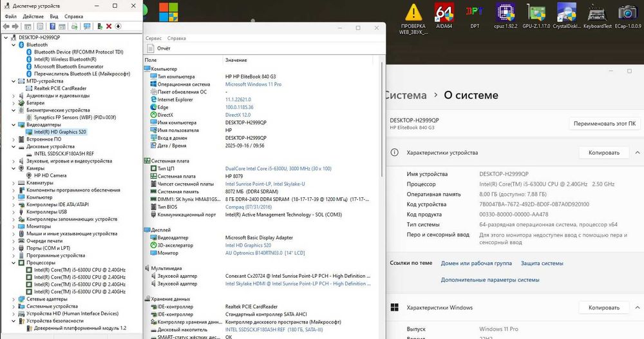
Task: Select Synaptics FP Sensors (WBF) device
Action: pos(75,117)
